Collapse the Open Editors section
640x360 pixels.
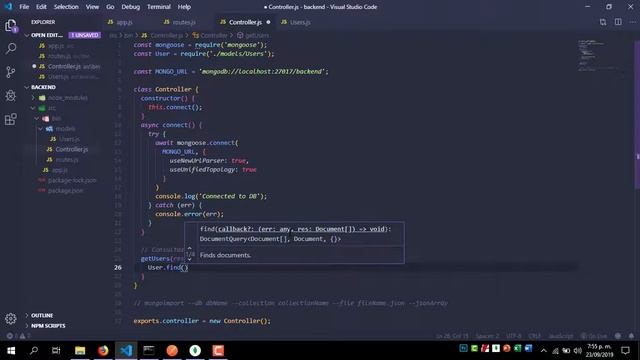[27, 36]
